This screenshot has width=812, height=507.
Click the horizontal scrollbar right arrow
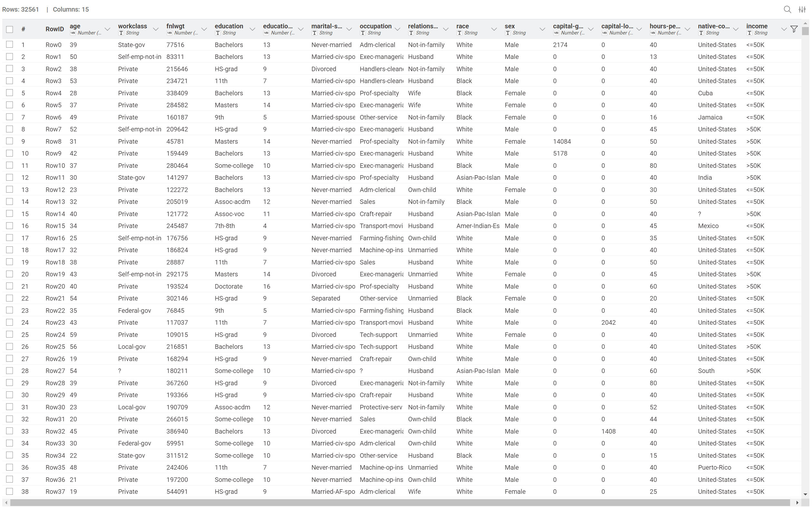[x=797, y=502]
